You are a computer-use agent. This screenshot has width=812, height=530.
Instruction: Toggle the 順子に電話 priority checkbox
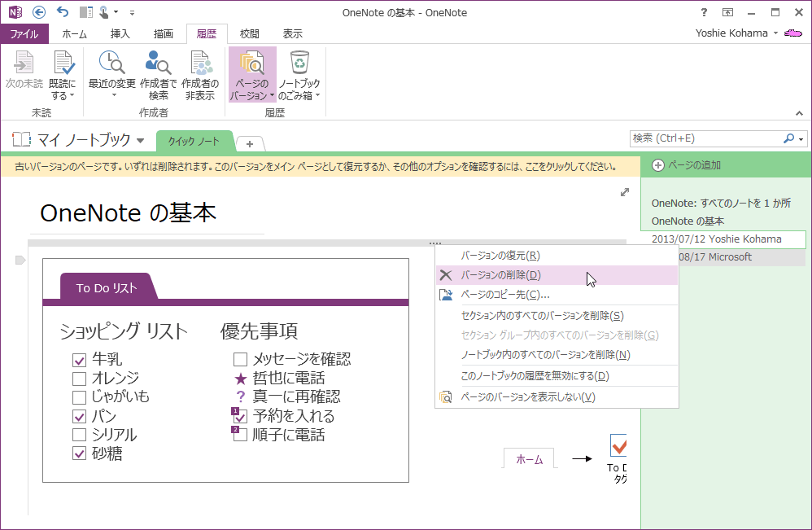240,434
